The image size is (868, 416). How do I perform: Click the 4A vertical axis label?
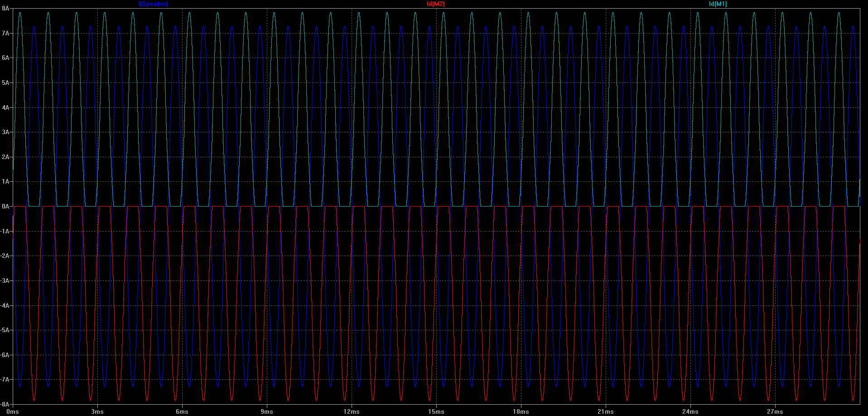5,108
